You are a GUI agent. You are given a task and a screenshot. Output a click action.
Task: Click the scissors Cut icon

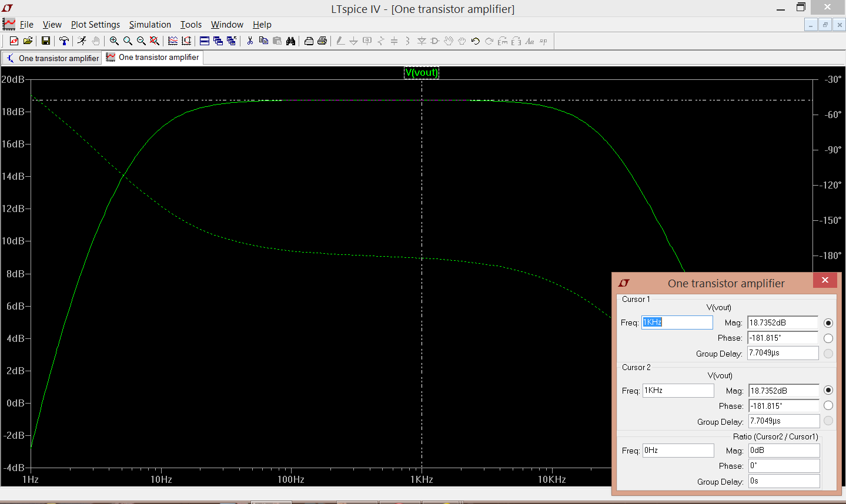250,41
